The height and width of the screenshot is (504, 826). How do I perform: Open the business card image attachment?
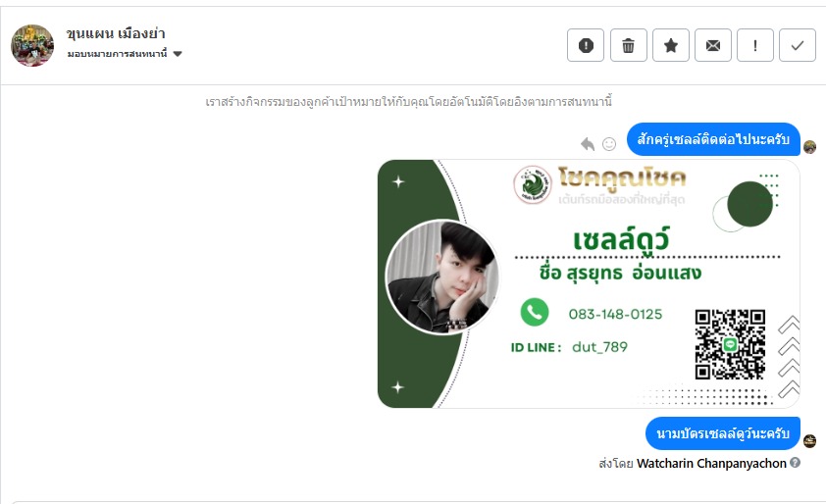[x=589, y=283]
